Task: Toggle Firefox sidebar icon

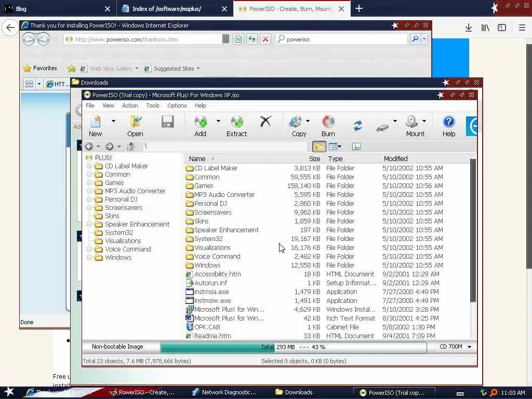Action: (x=502, y=28)
